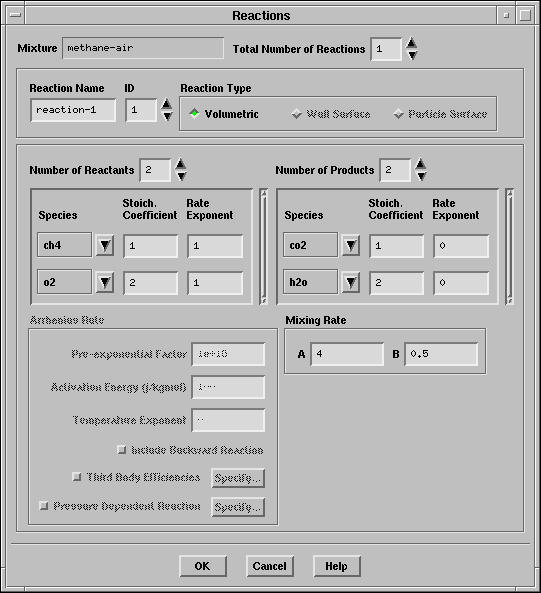541x593 pixels.
Task: Click the reactants list scrollbar
Action: [x=264, y=247]
